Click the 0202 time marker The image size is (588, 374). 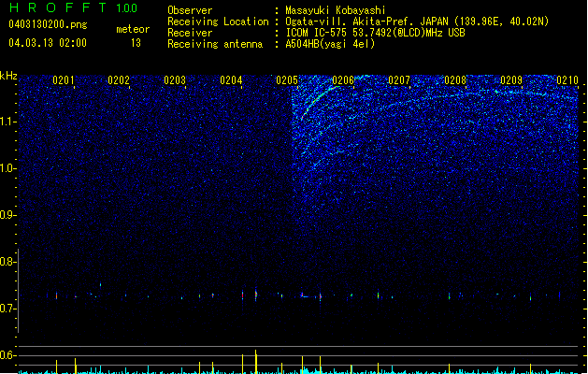pos(119,80)
